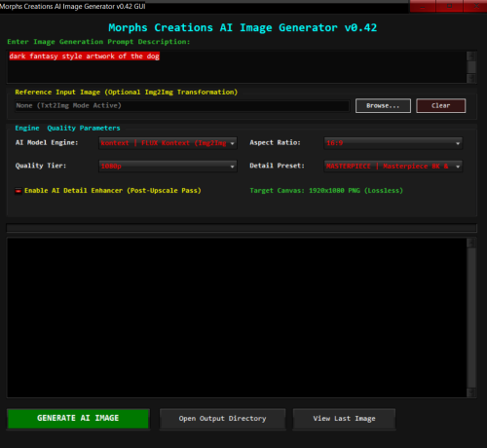Click the prompt box scroll down arrow
The image size is (487, 448).
coord(471,78)
